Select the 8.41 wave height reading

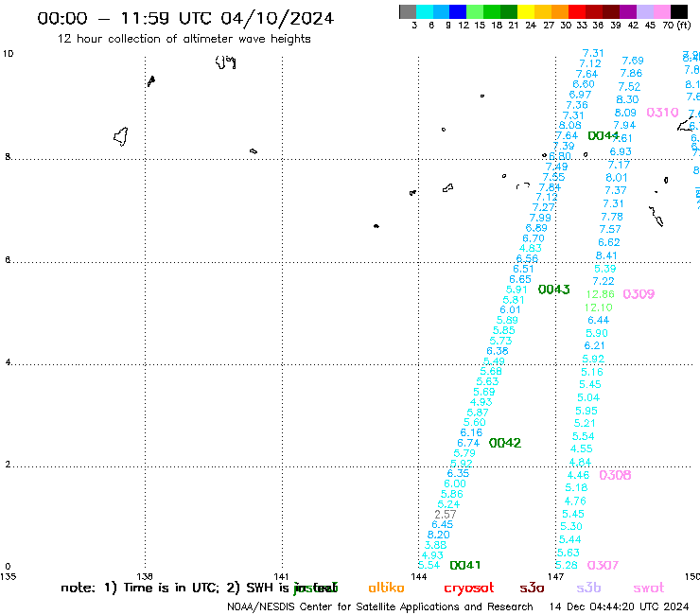pos(606,255)
